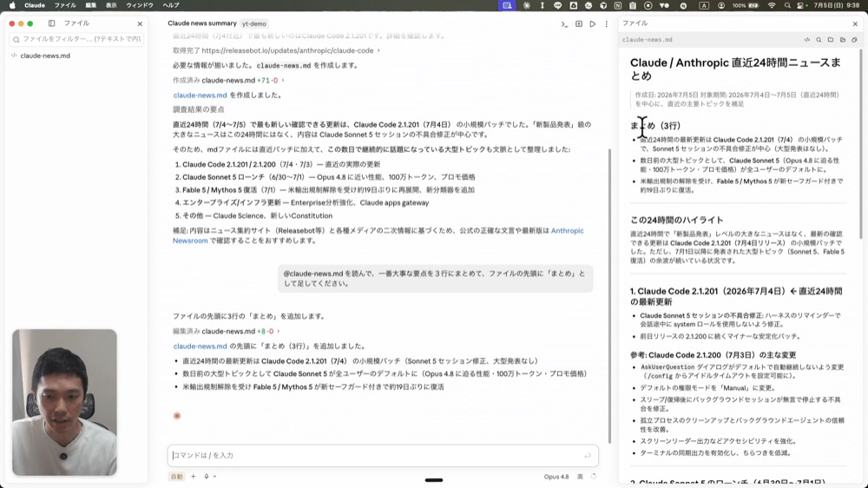Open the Apple menu
The height and width of the screenshot is (488, 868).
coord(12,5)
